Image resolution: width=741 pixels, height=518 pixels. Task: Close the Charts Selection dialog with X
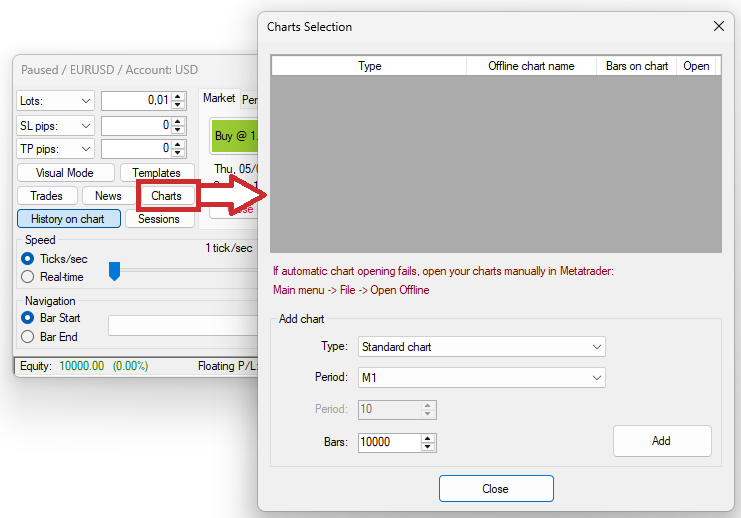(718, 27)
